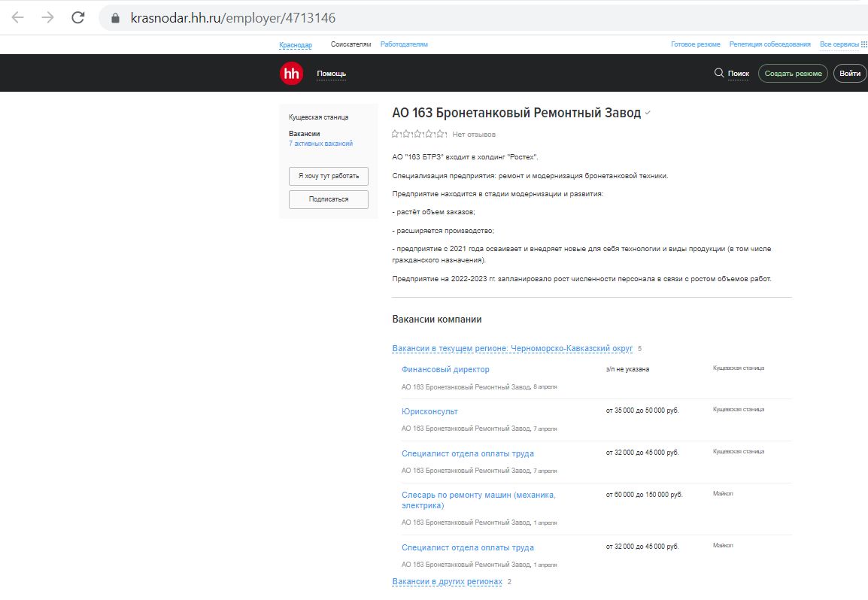Open the 7 активных вакансий link

320,144
